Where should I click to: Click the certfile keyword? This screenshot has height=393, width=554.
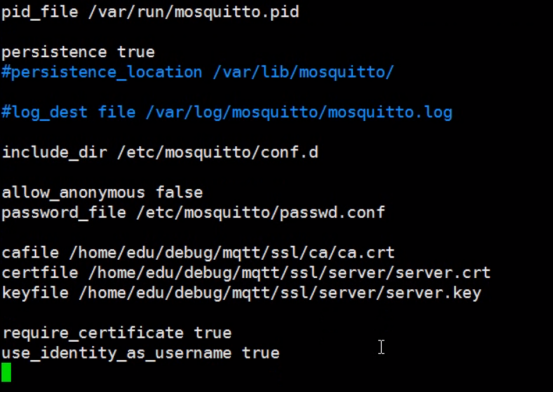coord(40,273)
